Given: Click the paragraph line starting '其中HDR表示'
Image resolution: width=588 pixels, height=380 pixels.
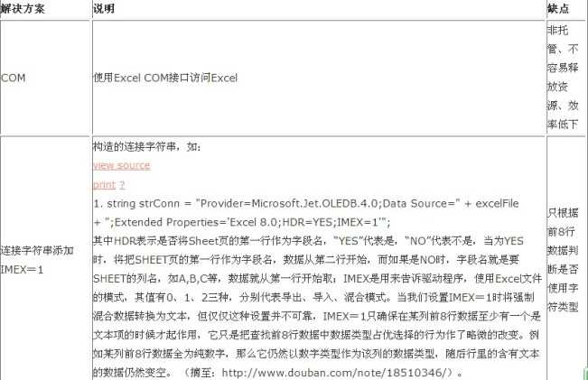Looking at the screenshot, I should [308, 241].
